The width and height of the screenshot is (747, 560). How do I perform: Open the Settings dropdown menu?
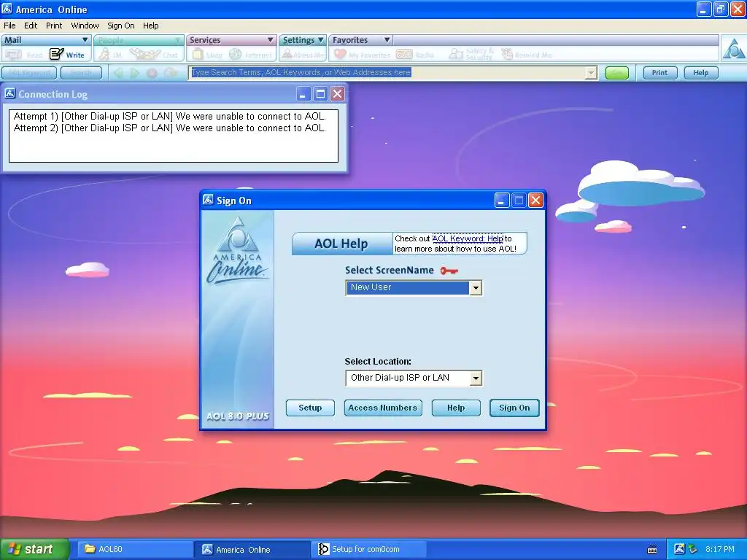click(303, 40)
